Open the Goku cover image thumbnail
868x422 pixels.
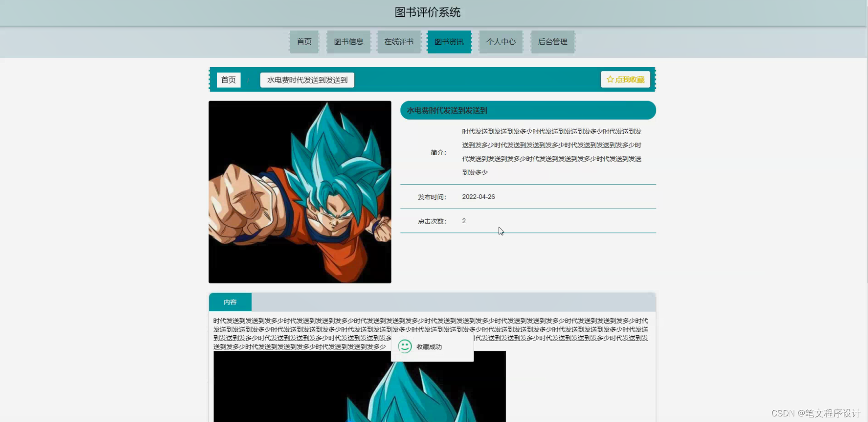[x=300, y=192]
